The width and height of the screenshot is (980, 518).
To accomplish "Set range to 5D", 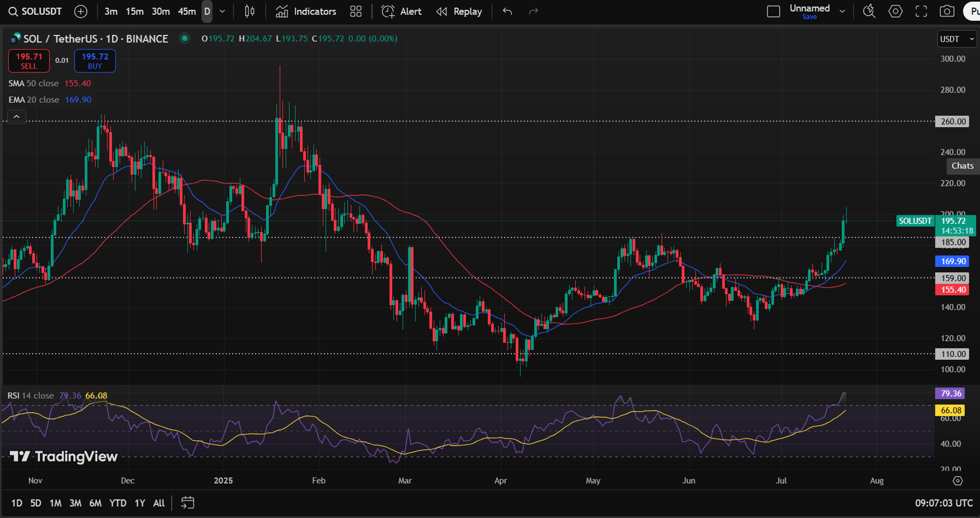I will [36, 503].
